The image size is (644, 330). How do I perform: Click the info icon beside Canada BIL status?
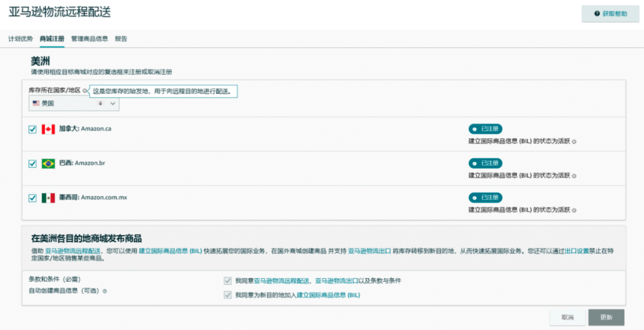pyautogui.click(x=574, y=142)
